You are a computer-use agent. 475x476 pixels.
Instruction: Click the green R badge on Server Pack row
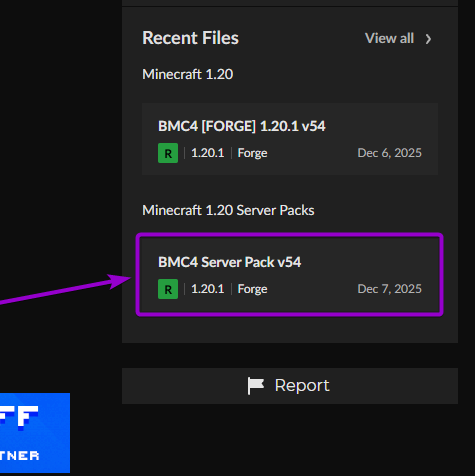tap(168, 289)
